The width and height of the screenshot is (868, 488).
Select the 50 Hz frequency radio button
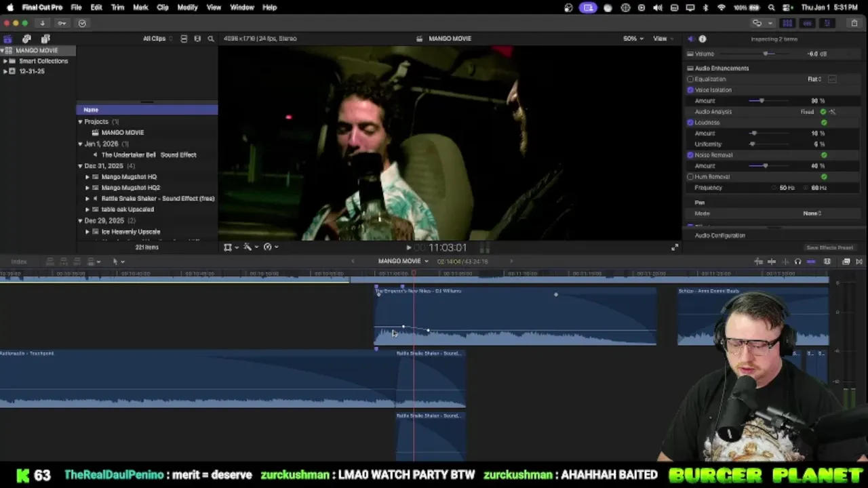[774, 188]
